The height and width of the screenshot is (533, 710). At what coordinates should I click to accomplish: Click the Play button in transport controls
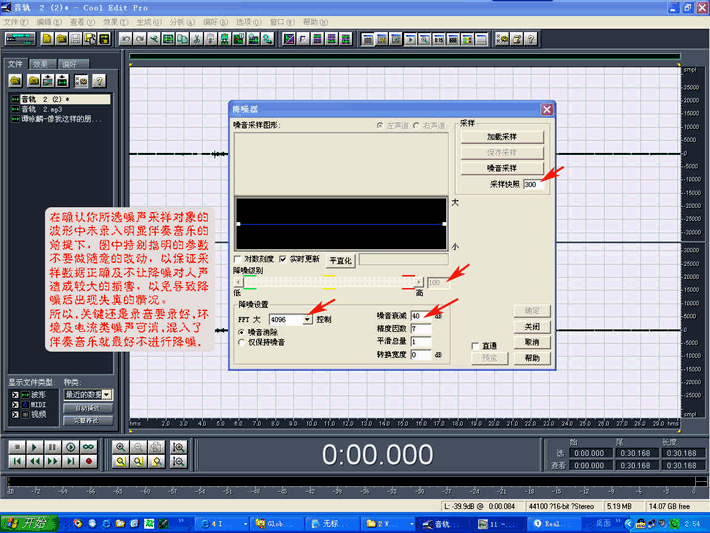click(36, 446)
